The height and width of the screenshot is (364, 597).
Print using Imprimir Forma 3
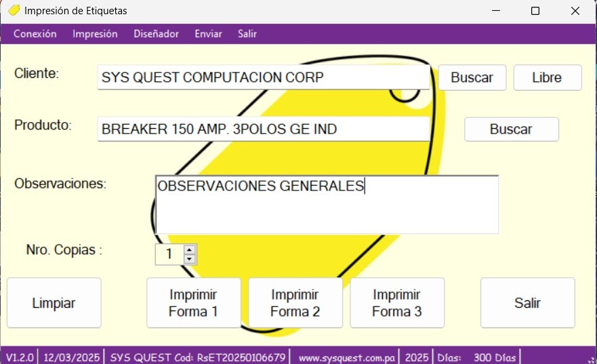pos(397,303)
